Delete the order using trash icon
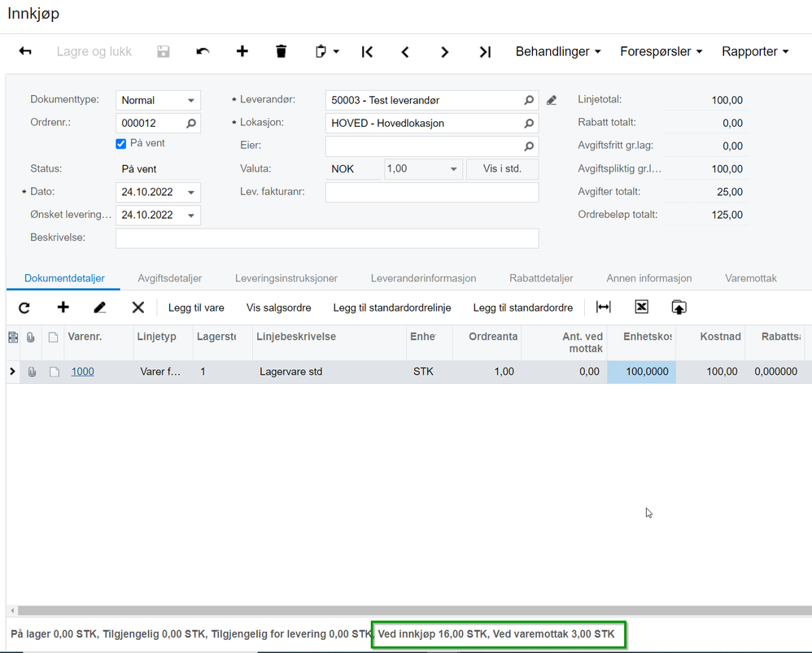The height and width of the screenshot is (653, 812). point(281,51)
